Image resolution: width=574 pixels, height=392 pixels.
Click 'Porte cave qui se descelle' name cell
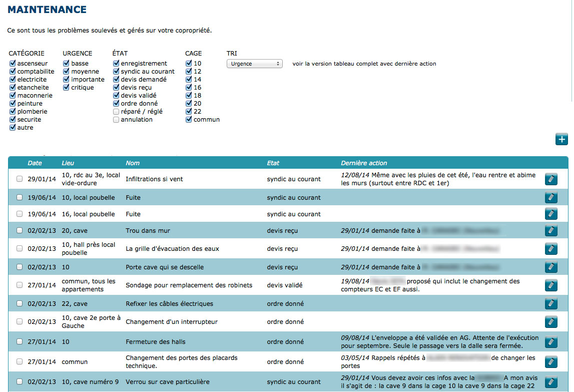click(165, 267)
